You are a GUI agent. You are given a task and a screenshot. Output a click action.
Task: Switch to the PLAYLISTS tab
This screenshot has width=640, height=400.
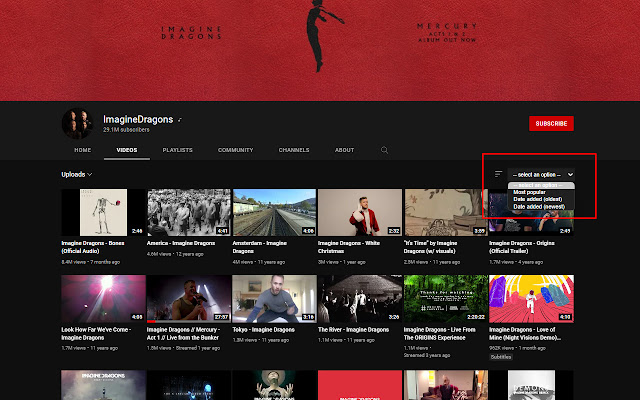point(178,150)
